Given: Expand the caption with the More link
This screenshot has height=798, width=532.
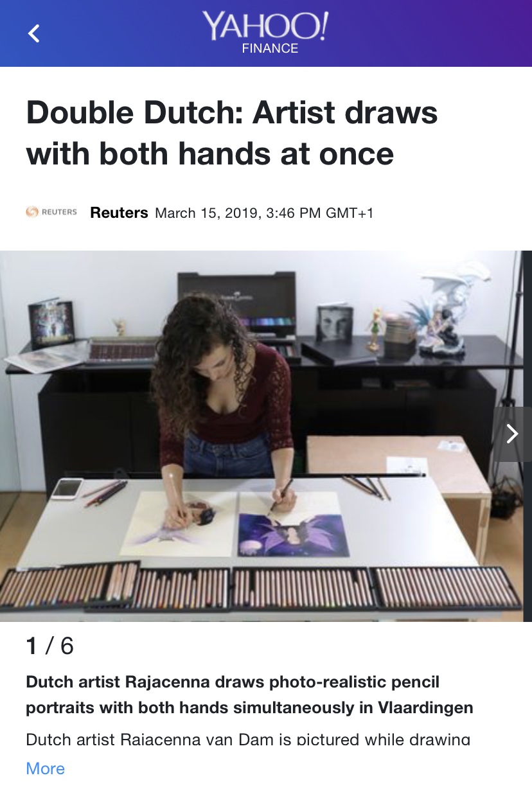Looking at the screenshot, I should [x=45, y=768].
